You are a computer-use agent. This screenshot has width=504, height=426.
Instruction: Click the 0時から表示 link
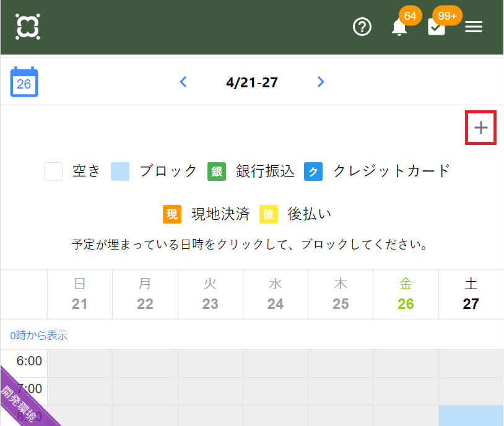pos(38,336)
